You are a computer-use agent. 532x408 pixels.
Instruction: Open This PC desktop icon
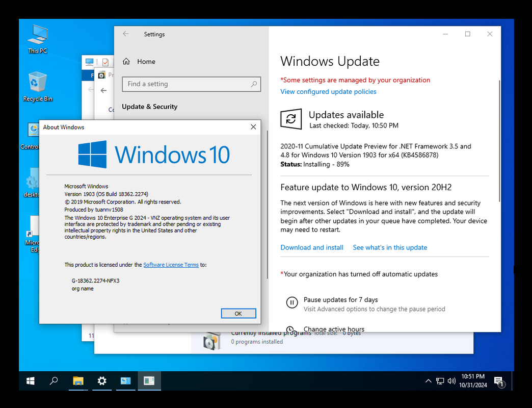click(x=38, y=39)
